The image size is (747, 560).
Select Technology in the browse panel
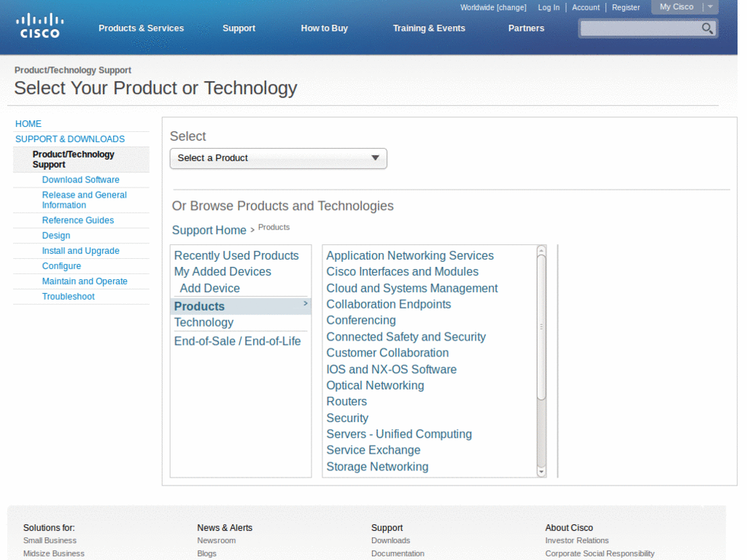coord(204,322)
